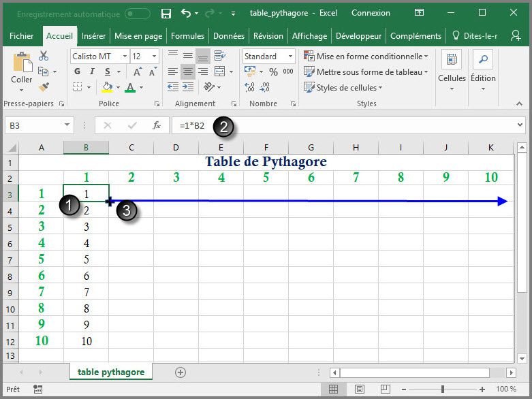Viewport: 532px width, 399px height.
Task: Collapse the ribbon
Action: click(x=519, y=103)
